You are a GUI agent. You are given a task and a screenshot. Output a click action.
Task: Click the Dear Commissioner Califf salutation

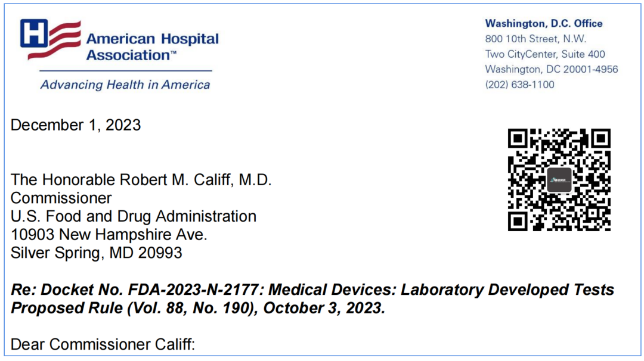103,344
